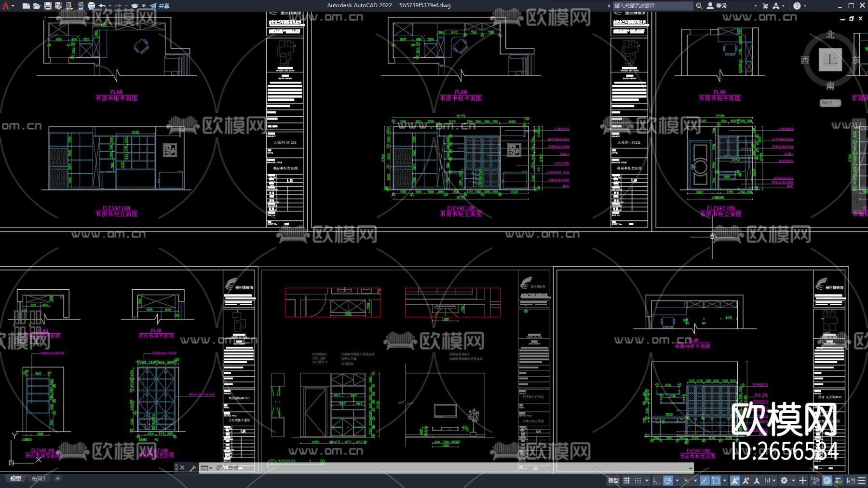Click the keyword search input field
Screen dimensions: 868x488
pos(652,6)
